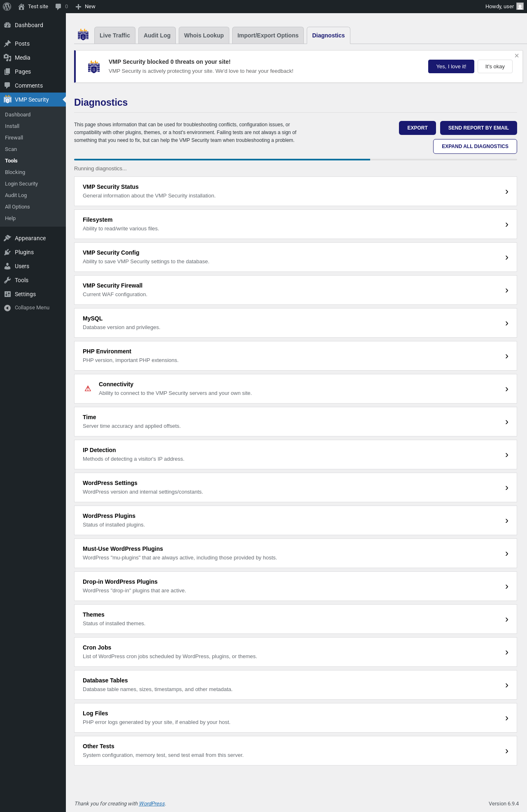Click the diagnostics progress bar
This screenshot has width=527, height=812.
[x=296, y=160]
